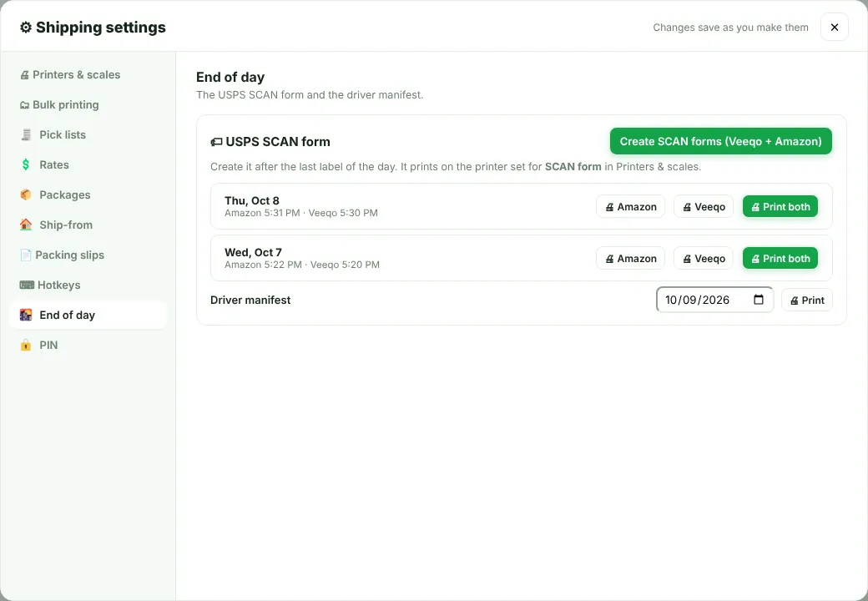Image resolution: width=868 pixels, height=601 pixels.
Task: Select the End of day section
Action: pos(88,315)
